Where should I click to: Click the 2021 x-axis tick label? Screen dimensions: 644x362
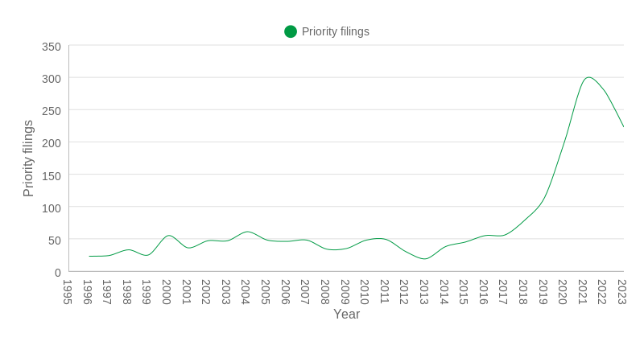click(584, 292)
